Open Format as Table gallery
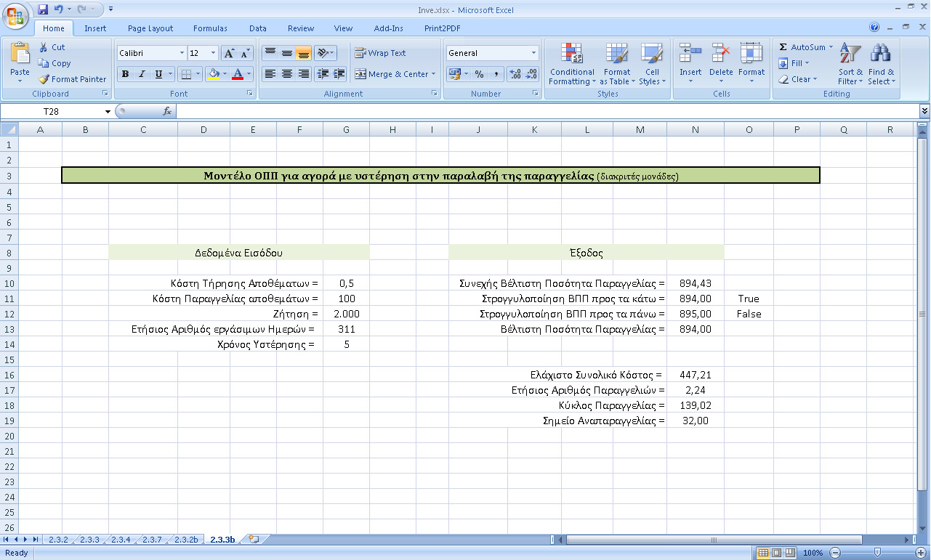The width and height of the screenshot is (931, 560). click(x=616, y=64)
